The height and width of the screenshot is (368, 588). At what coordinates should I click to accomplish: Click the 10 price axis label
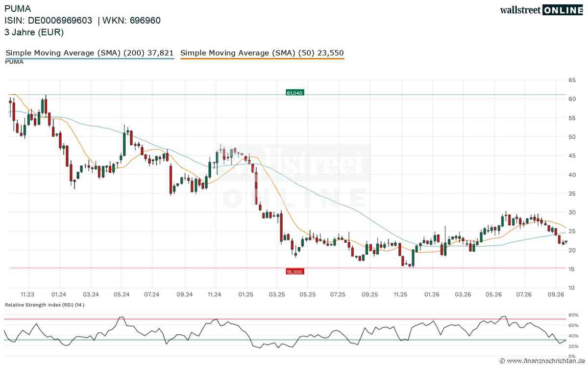pyautogui.click(x=572, y=288)
